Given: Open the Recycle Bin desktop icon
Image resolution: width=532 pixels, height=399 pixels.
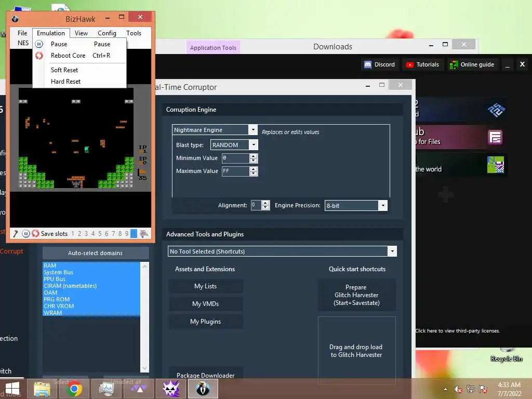Looking at the screenshot, I should (x=506, y=354).
